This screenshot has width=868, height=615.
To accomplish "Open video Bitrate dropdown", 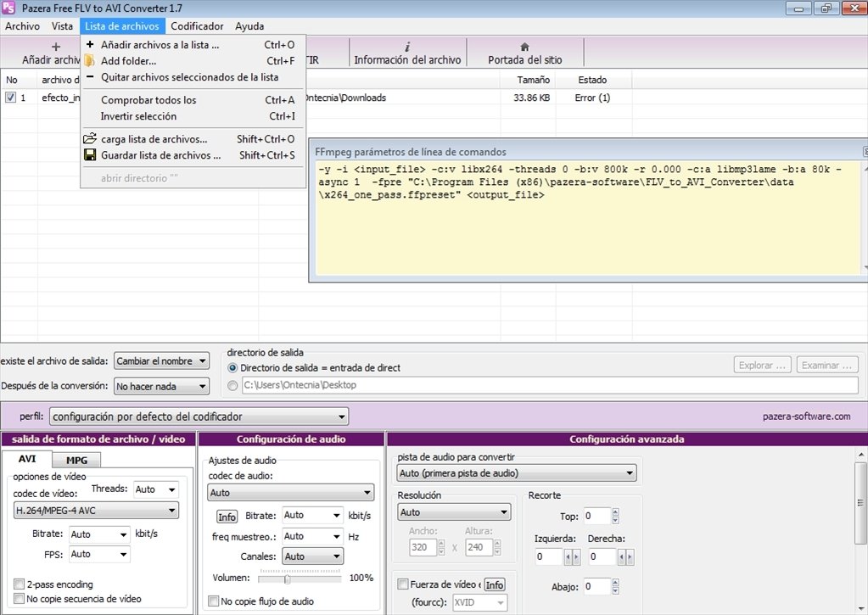I will point(99,534).
